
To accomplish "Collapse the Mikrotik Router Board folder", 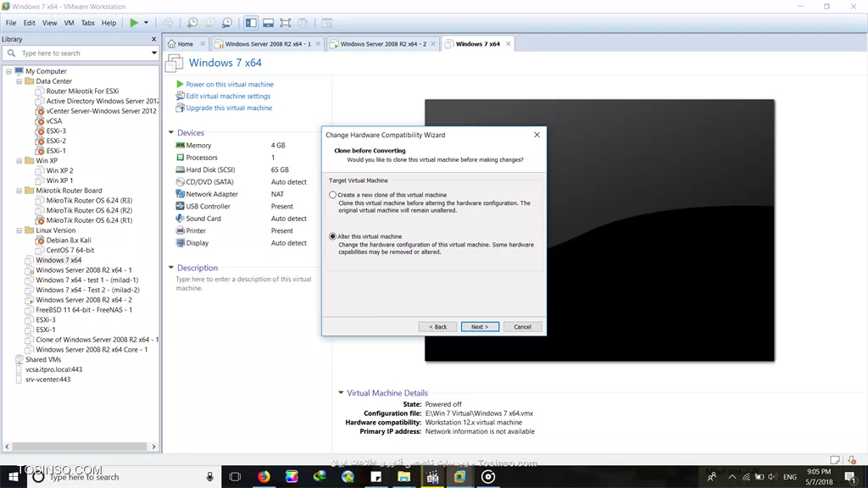I will (19, 191).
